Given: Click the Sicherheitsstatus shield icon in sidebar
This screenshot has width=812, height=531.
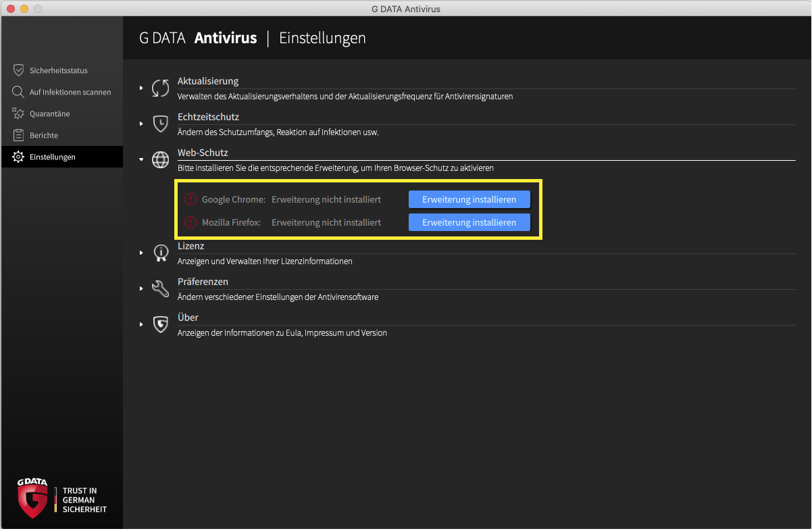Looking at the screenshot, I should [x=18, y=70].
